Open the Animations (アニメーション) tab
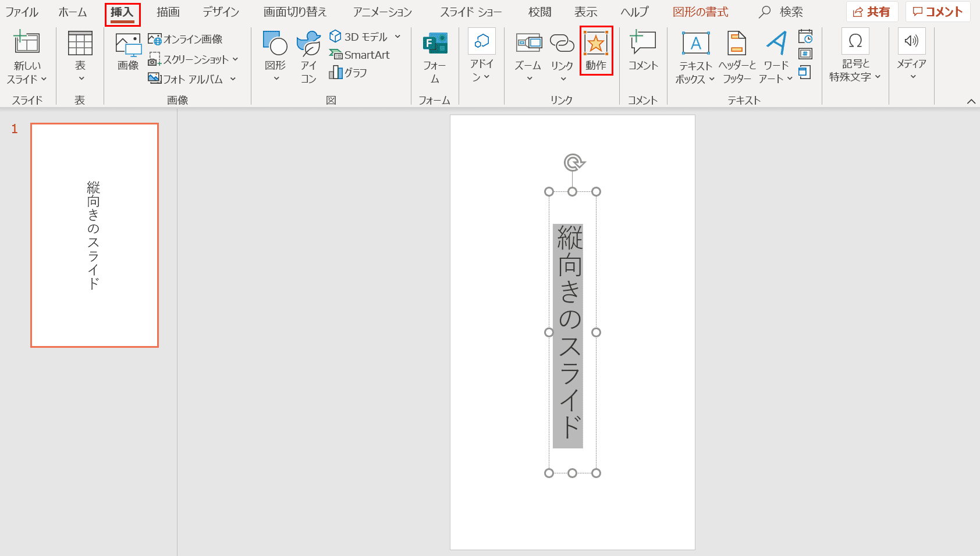 pyautogui.click(x=383, y=12)
